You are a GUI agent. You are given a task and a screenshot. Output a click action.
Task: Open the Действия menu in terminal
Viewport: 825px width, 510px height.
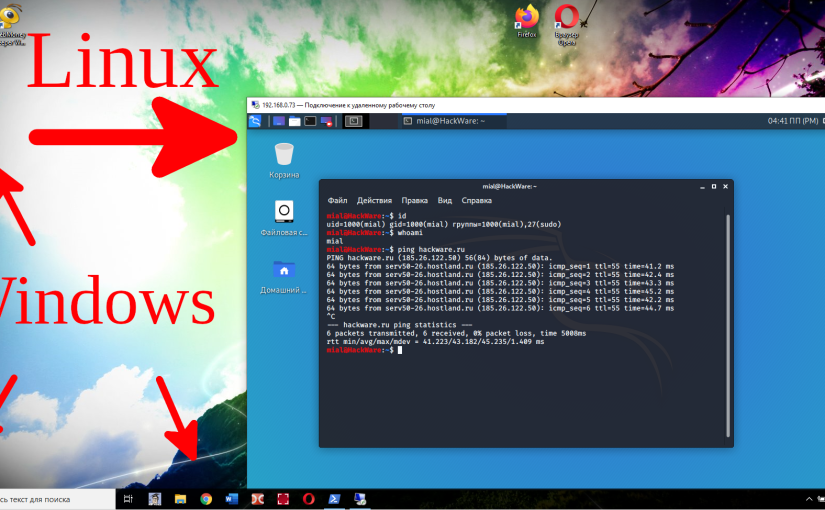pos(374,200)
